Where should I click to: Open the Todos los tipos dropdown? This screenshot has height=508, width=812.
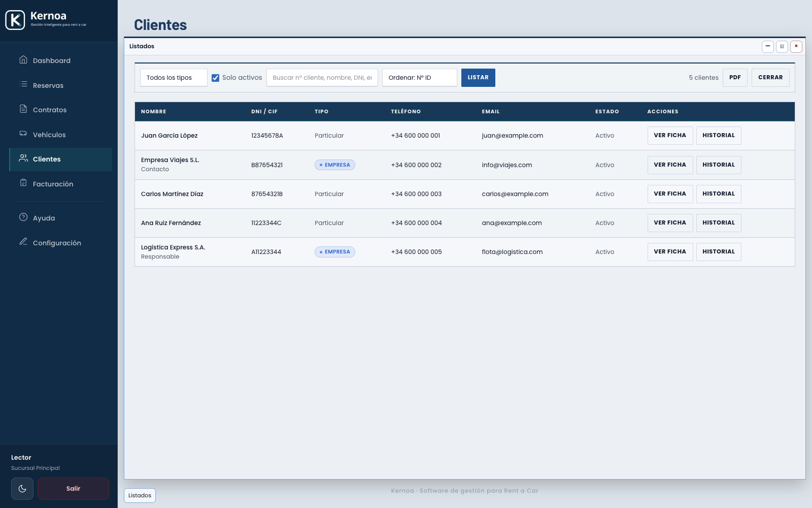174,78
